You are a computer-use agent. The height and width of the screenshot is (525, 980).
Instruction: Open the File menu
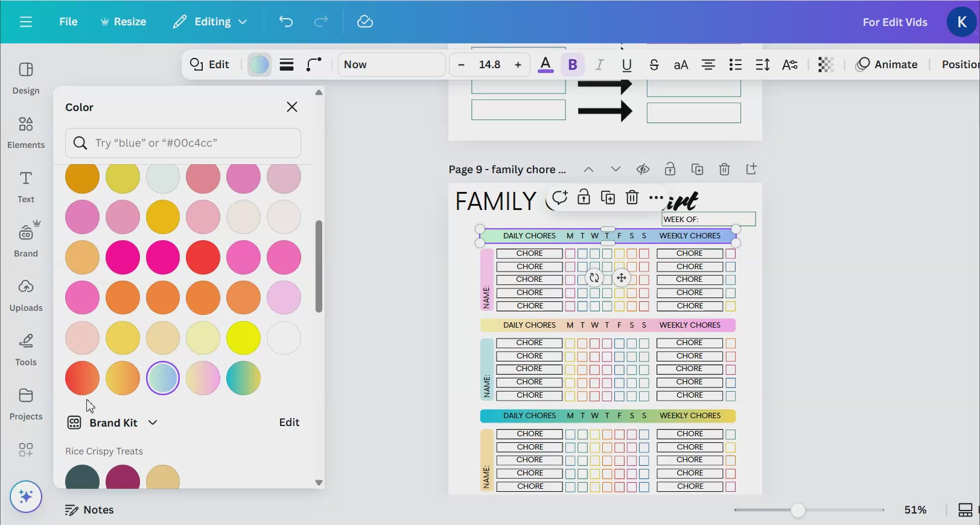click(68, 22)
